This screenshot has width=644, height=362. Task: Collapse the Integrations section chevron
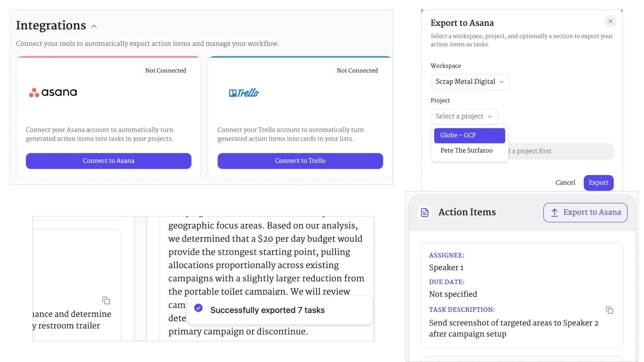[x=94, y=26]
